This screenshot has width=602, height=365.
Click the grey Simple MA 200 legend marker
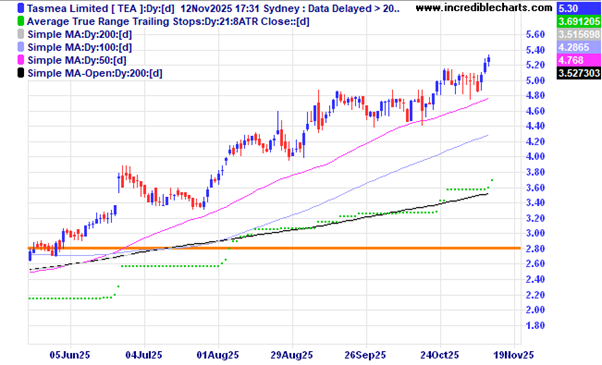[21, 34]
